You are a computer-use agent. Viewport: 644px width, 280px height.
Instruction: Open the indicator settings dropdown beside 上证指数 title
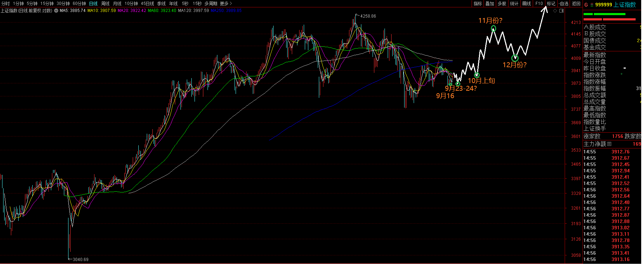click(56, 11)
